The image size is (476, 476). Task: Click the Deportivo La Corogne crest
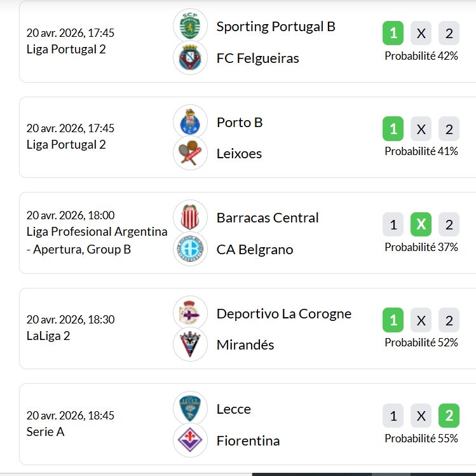pos(190,313)
